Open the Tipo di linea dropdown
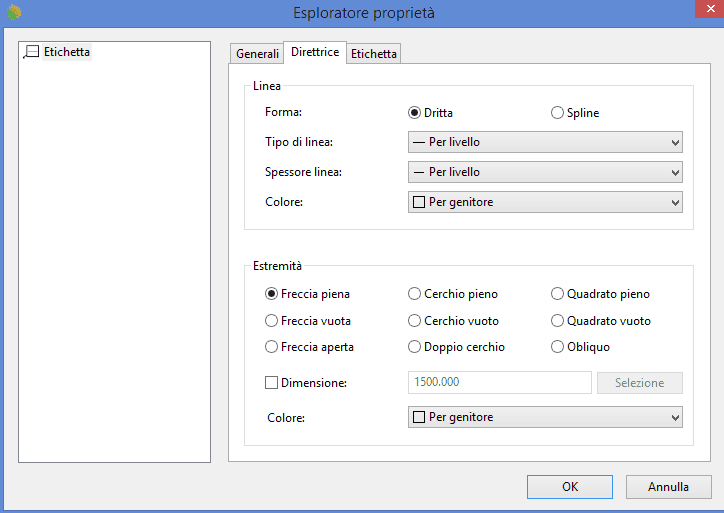 (x=545, y=142)
